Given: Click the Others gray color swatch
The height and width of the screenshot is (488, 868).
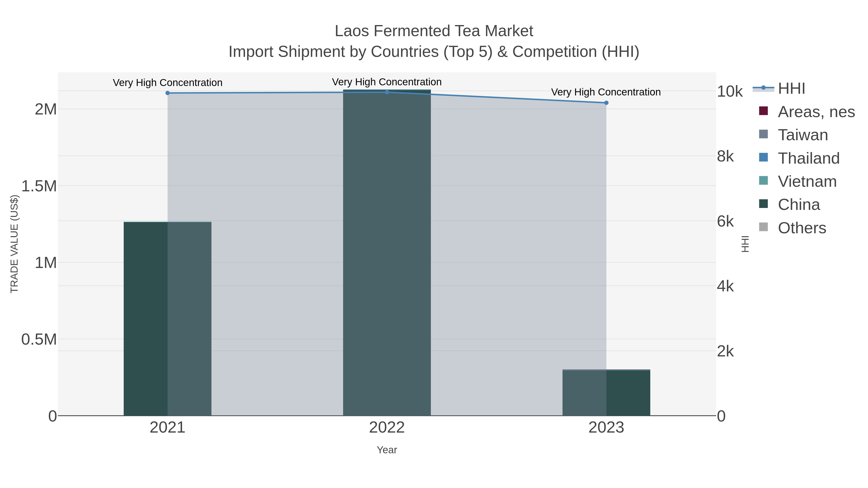Looking at the screenshot, I should pos(763,227).
